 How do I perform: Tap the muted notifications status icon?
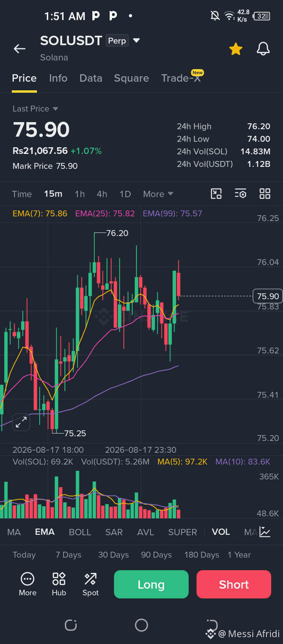[215, 16]
